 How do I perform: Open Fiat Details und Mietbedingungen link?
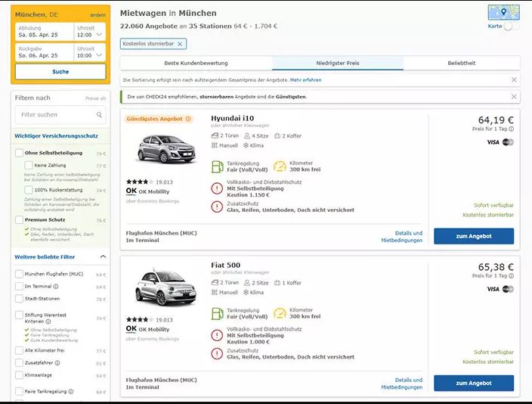click(x=402, y=384)
